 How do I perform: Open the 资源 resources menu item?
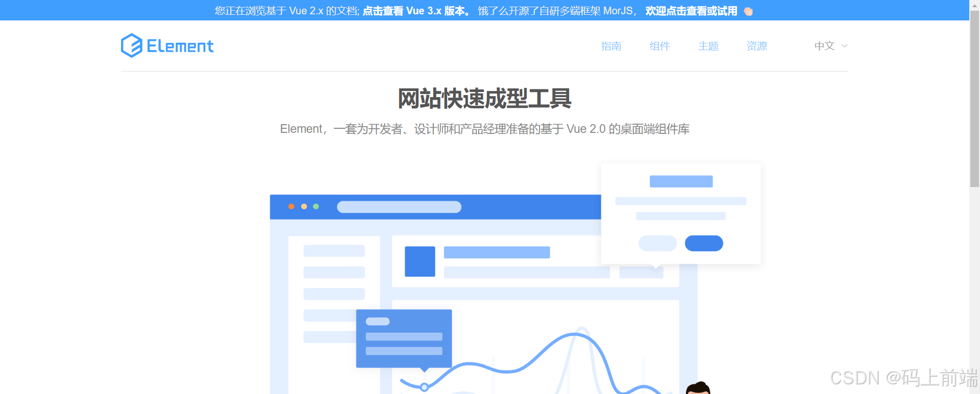[x=756, y=46]
